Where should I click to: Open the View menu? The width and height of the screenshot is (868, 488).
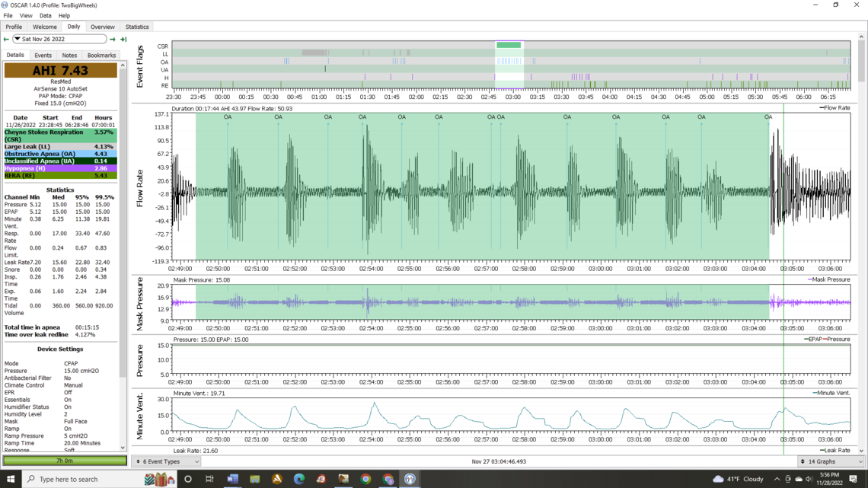pyautogui.click(x=25, y=15)
